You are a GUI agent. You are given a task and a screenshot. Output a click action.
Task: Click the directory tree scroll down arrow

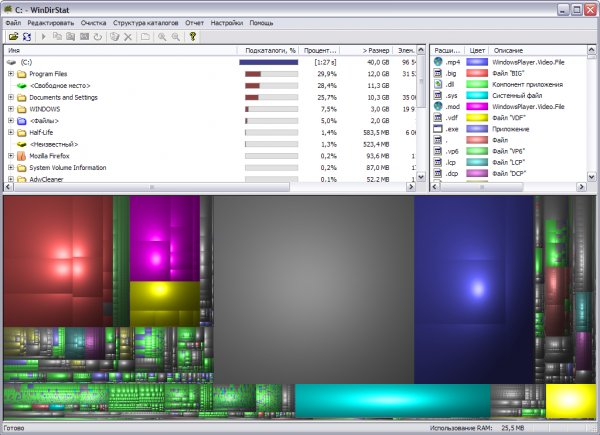tap(421, 177)
